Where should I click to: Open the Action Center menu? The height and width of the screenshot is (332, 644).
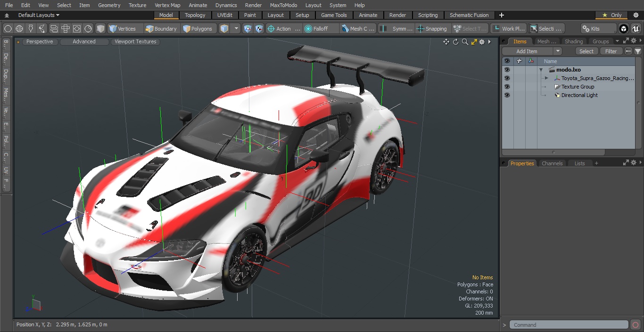coord(284,29)
